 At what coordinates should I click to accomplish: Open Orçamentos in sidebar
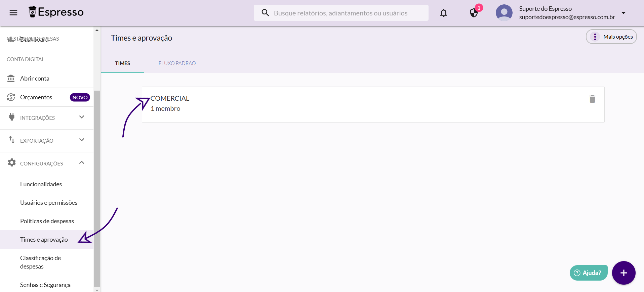click(47, 97)
